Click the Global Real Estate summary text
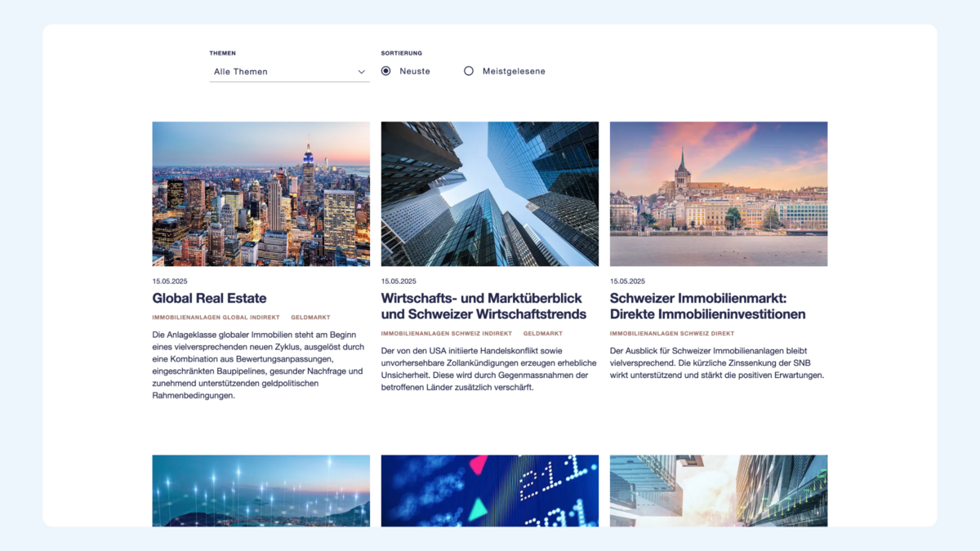980x551 pixels. point(259,365)
